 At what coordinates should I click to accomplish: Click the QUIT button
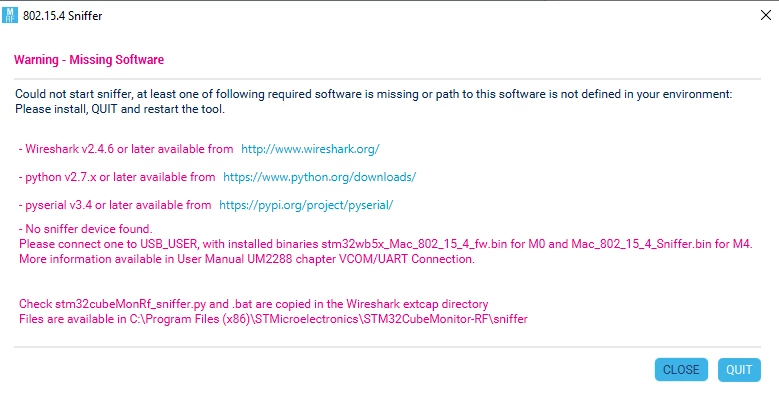[739, 370]
